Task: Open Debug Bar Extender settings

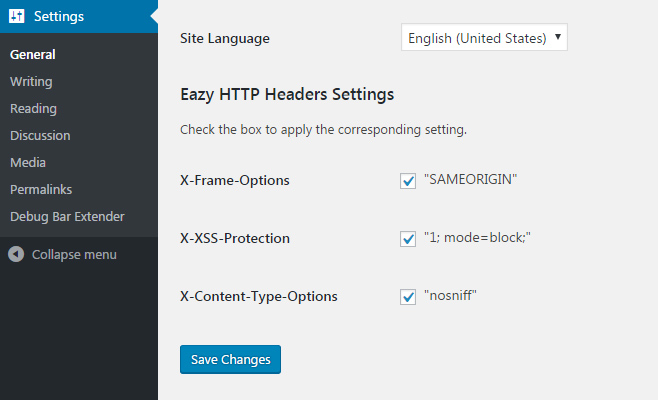Action: tap(67, 217)
